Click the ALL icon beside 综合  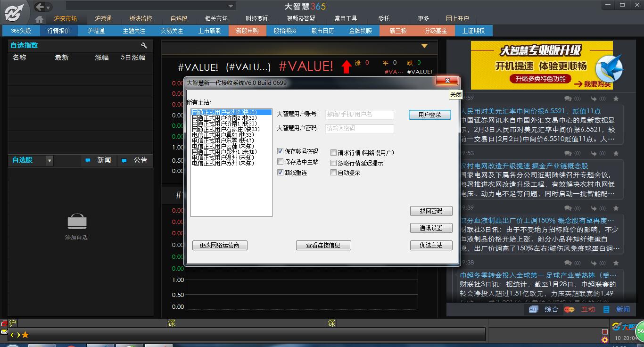(x=533, y=309)
